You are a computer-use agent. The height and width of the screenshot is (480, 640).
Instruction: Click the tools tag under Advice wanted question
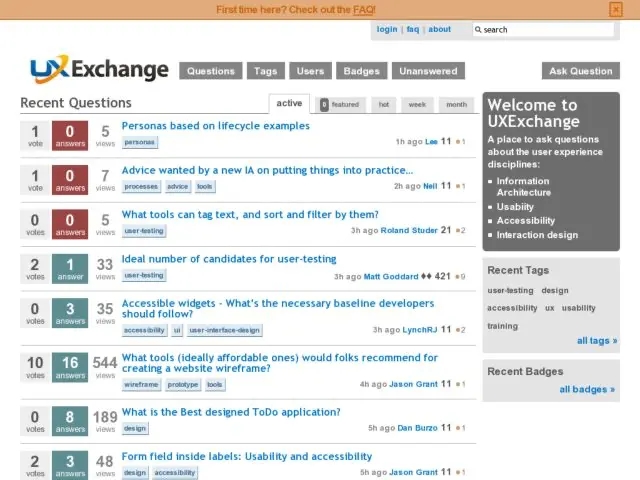[x=204, y=187]
